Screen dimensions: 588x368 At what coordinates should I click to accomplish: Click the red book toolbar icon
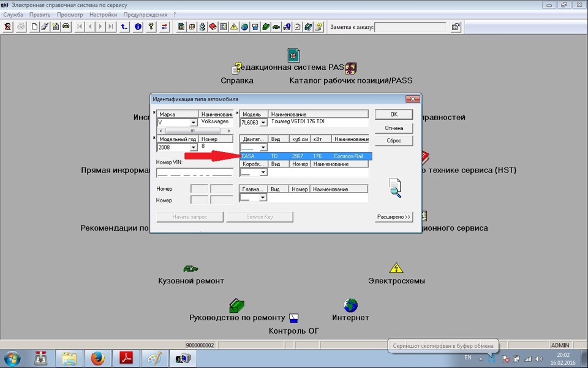213,26
